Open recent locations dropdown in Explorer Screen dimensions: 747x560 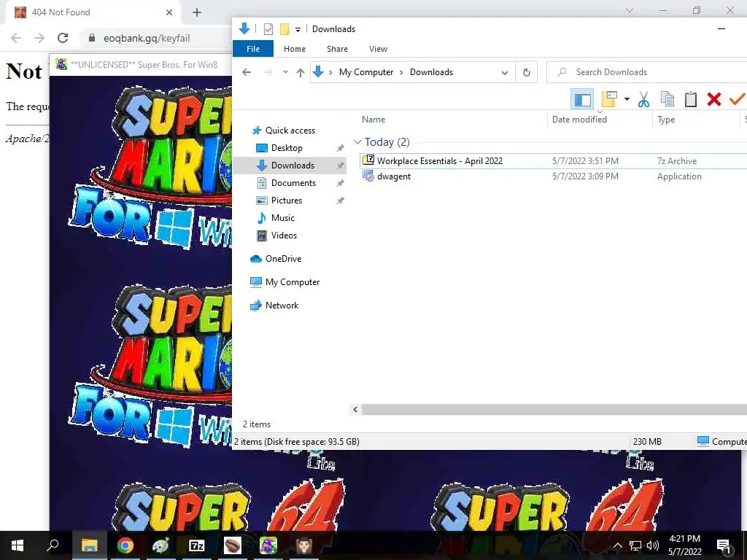(285, 72)
